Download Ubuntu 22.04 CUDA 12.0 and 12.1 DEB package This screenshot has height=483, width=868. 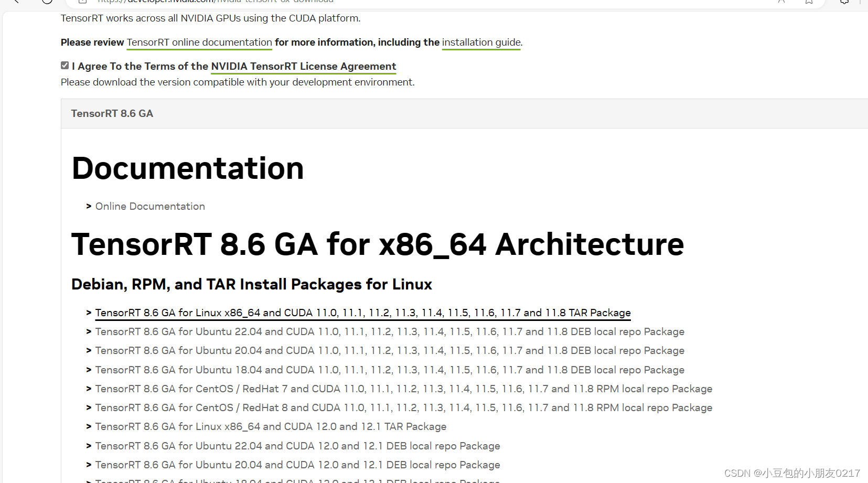[x=297, y=446]
